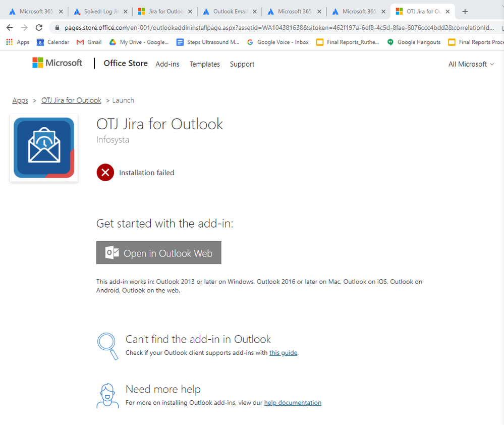Click the Microsoft logo
Screen dimensions: 504x425
tap(57, 63)
